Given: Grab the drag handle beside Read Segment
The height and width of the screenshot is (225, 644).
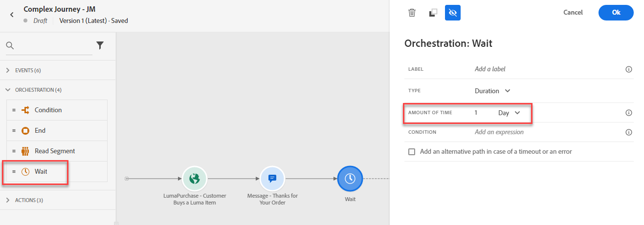Looking at the screenshot, I should point(14,151).
